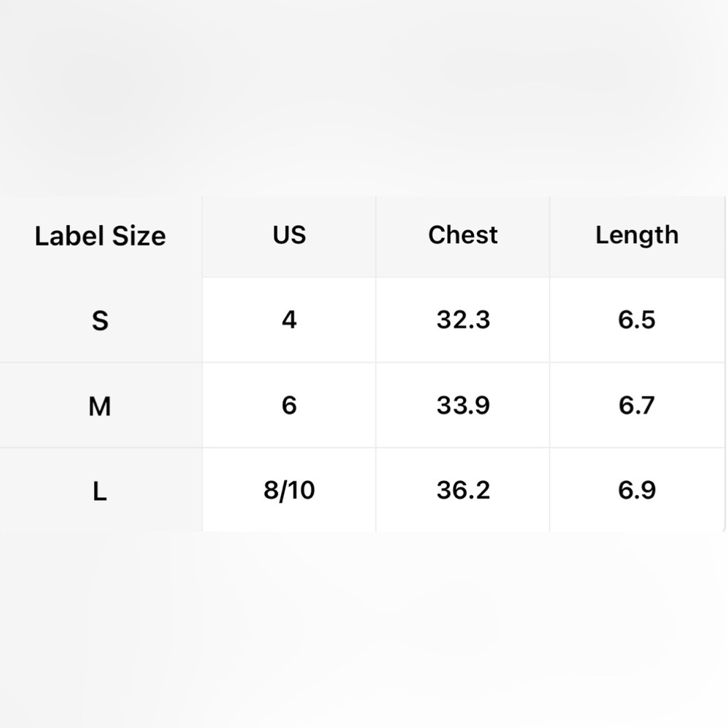The width and height of the screenshot is (728, 728).
Task: Click chest value 33.9
Action: coord(463,405)
